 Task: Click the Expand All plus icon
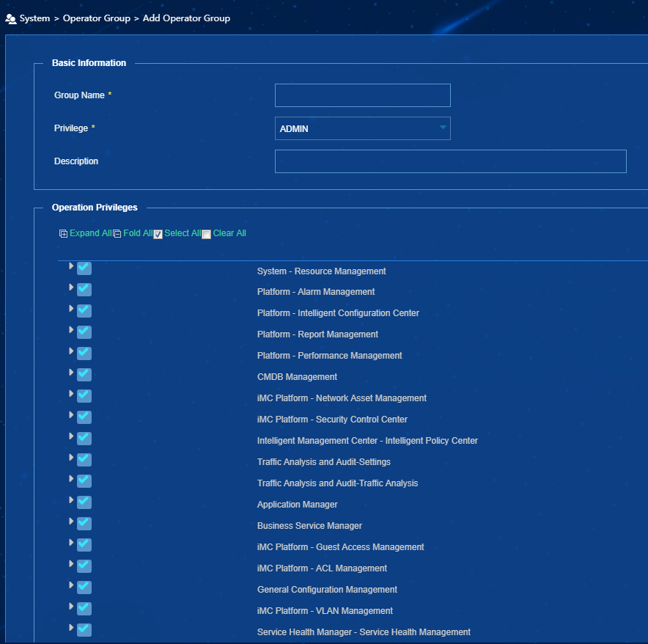tap(63, 234)
